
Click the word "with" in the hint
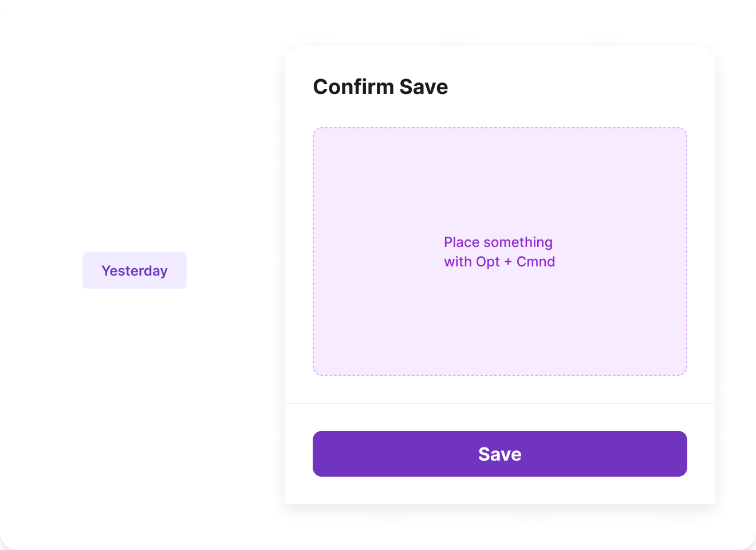(458, 262)
